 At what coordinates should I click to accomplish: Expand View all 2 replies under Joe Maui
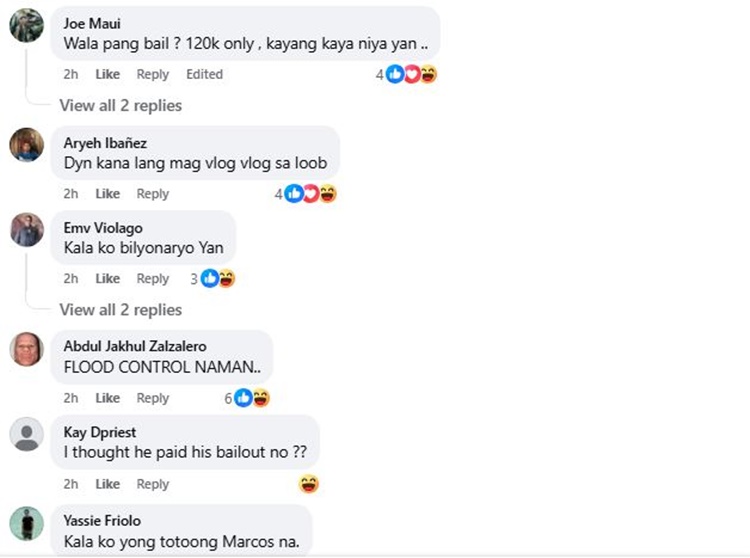click(x=121, y=105)
